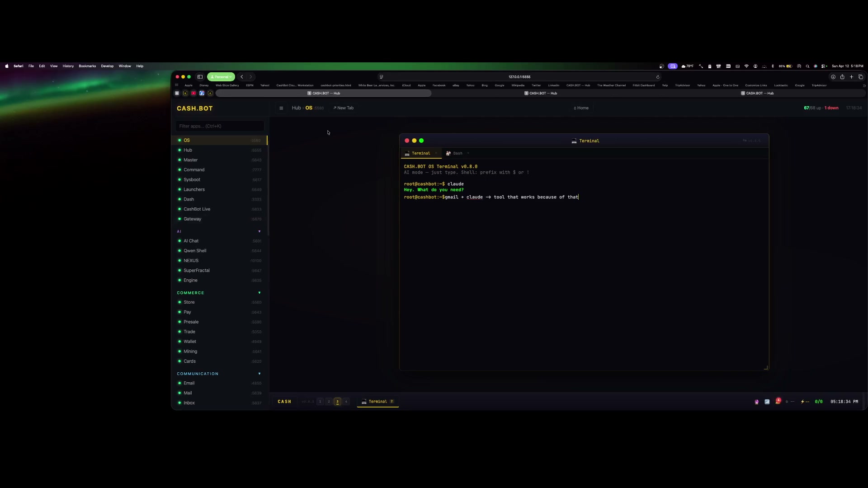Click the lightning bolt status icon

(x=802, y=401)
